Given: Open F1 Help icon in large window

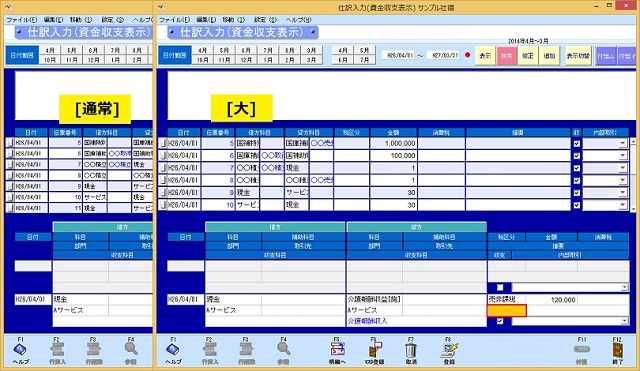Looking at the screenshot, I should pyautogui.click(x=173, y=349).
